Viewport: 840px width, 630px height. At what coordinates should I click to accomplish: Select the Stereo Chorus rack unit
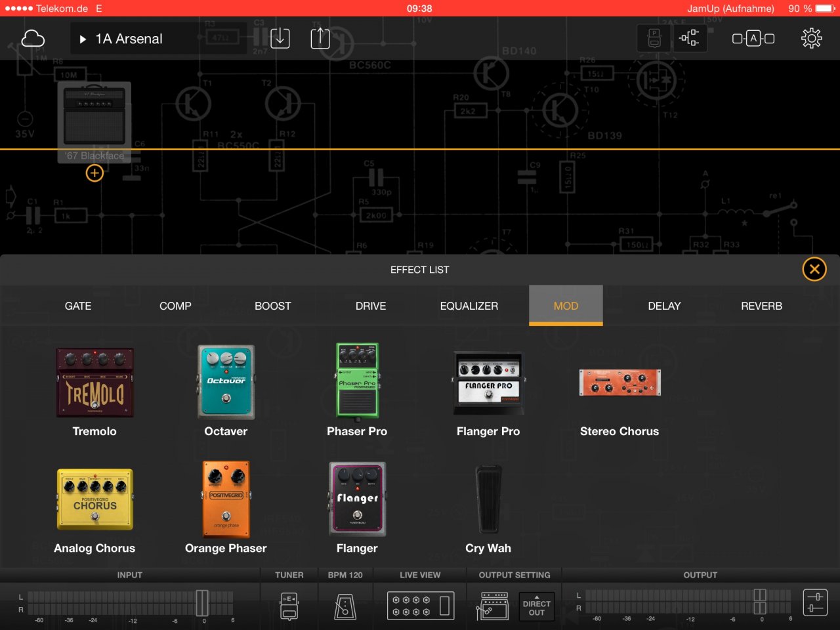tap(619, 382)
